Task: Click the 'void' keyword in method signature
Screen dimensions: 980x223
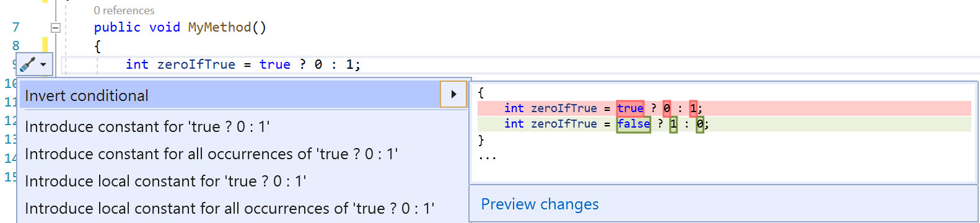Action: click(165, 27)
